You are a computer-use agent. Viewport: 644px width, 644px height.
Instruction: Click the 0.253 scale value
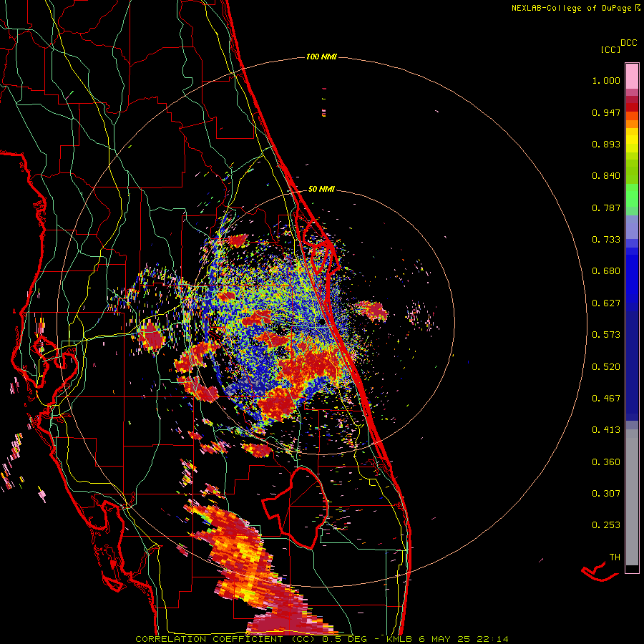(606, 525)
